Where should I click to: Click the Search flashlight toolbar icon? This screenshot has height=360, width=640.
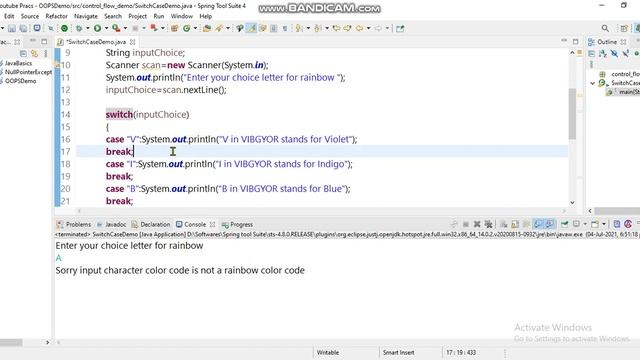tap(219, 28)
